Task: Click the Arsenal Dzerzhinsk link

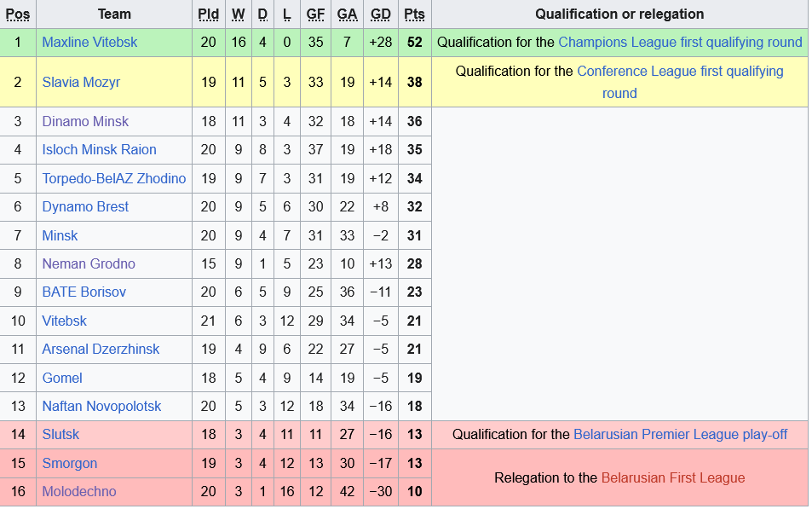Action: pyautogui.click(x=101, y=349)
